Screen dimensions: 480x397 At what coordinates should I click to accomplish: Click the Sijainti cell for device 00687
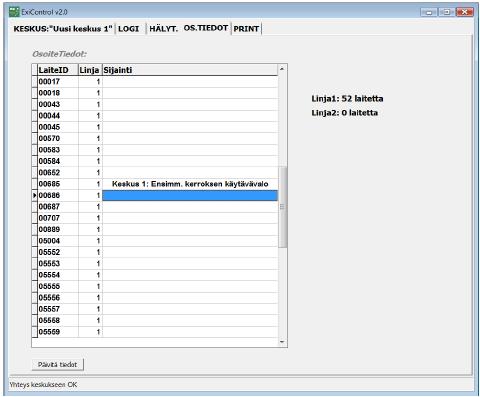190,207
